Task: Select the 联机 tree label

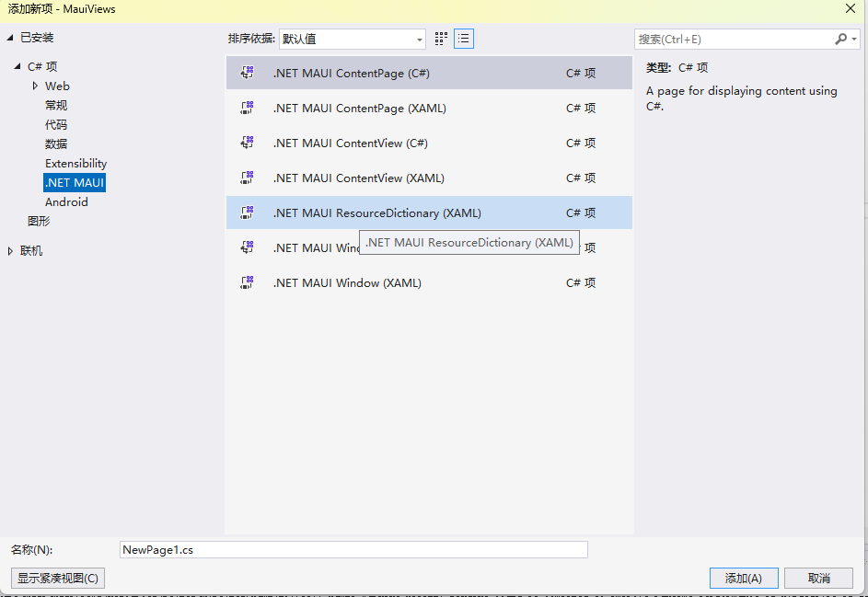Action: tap(31, 250)
